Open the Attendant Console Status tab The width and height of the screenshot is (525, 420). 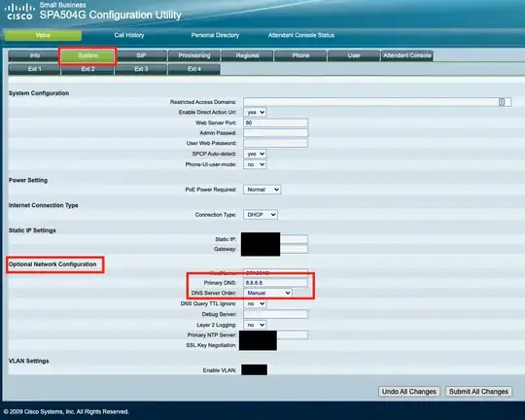coord(301,35)
